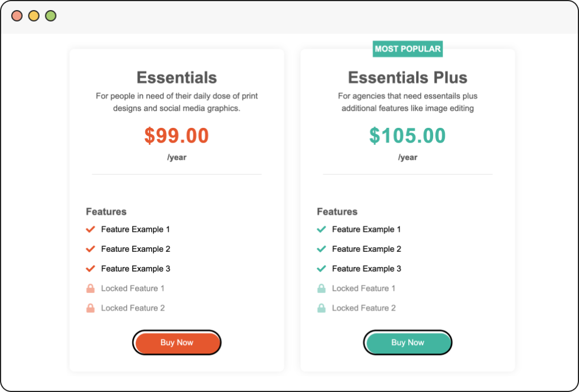Viewport: 579px width, 392px height.
Task: Click the MOST POPULAR badge
Action: (408, 49)
